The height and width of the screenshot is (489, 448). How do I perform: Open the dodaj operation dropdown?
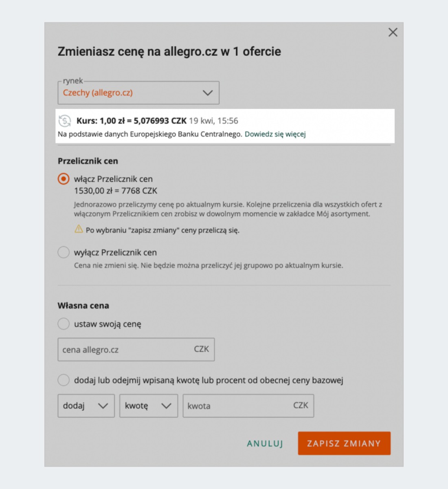pyautogui.click(x=86, y=406)
